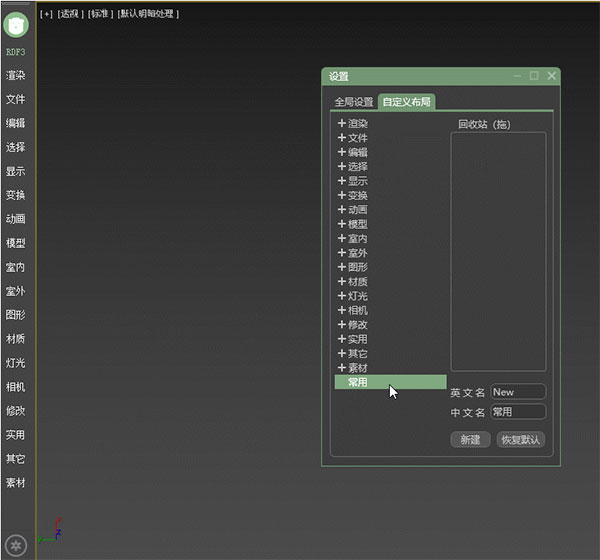This screenshot has height=560, width=600.
Task: Open the gear settings icon at sidebar bottom
Action: point(16,545)
